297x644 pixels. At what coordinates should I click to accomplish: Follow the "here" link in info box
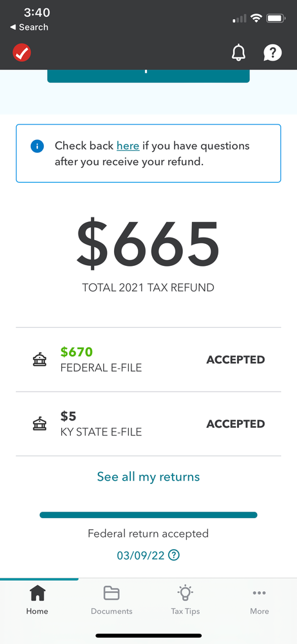pos(128,146)
